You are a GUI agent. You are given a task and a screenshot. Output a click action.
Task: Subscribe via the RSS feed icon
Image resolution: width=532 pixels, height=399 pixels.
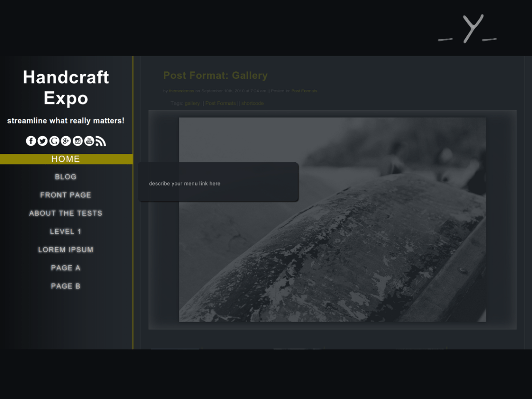click(x=101, y=140)
